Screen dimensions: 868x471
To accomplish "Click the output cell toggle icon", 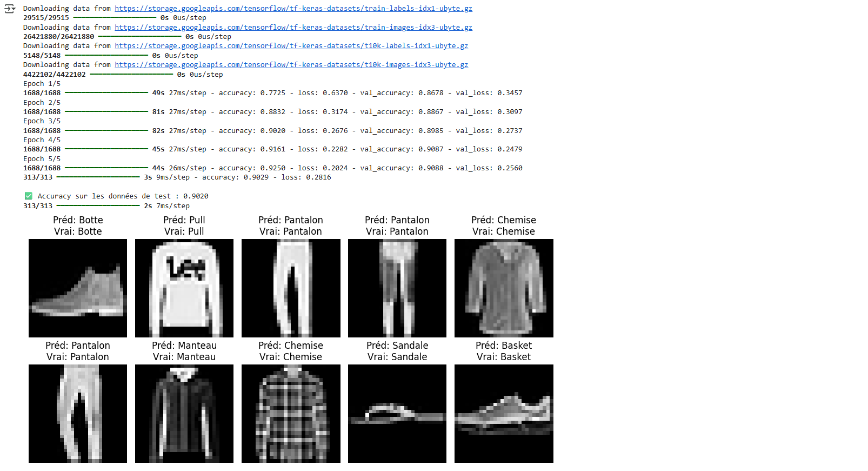I will (x=10, y=9).
